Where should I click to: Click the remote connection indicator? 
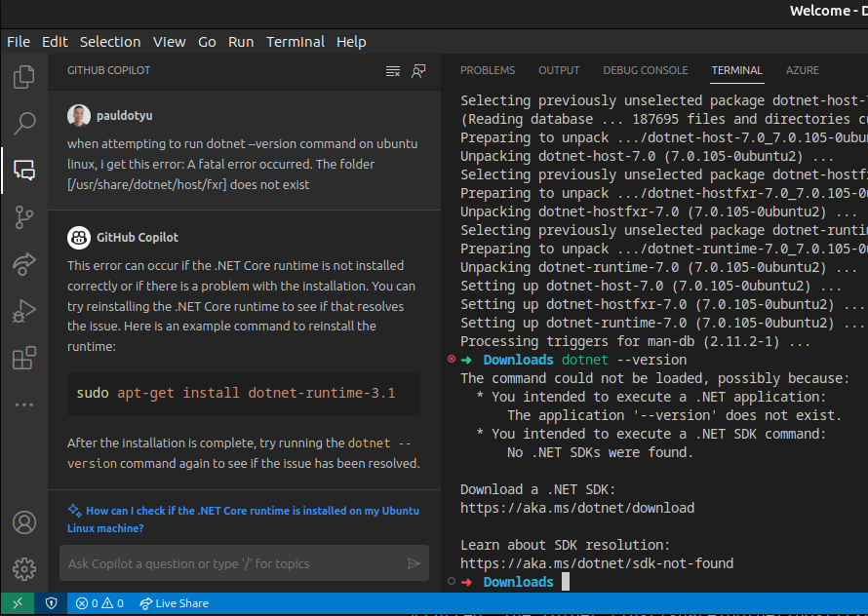coord(17,603)
